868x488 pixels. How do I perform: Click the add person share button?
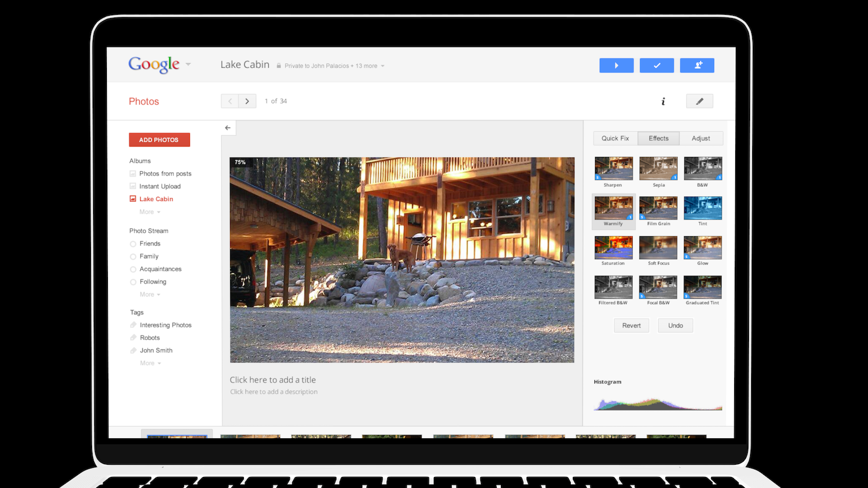coord(697,66)
